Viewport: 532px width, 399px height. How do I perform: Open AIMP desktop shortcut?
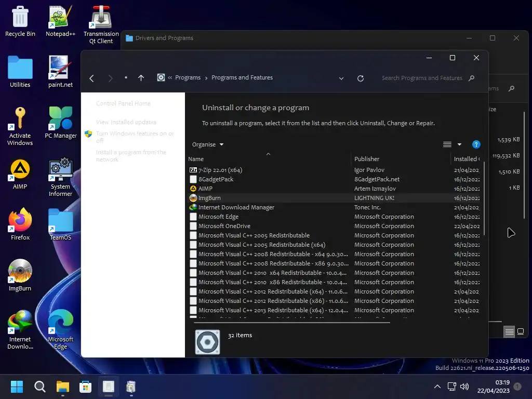pyautogui.click(x=20, y=174)
